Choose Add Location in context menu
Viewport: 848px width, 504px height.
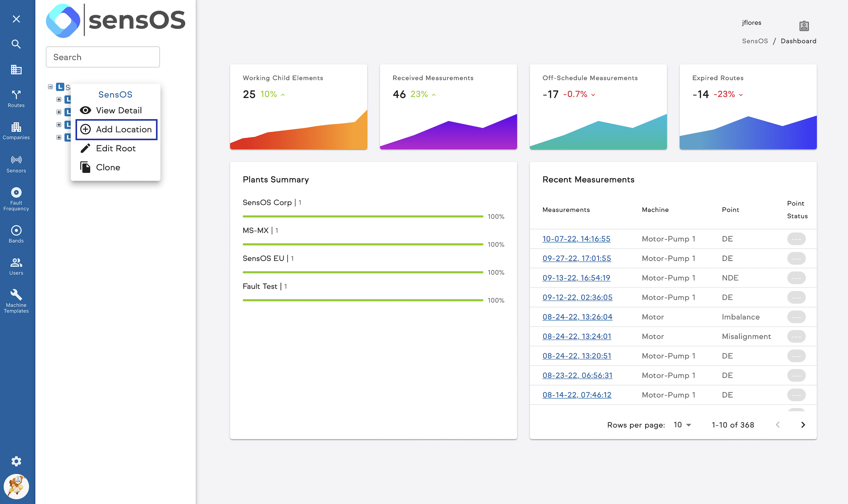click(116, 129)
